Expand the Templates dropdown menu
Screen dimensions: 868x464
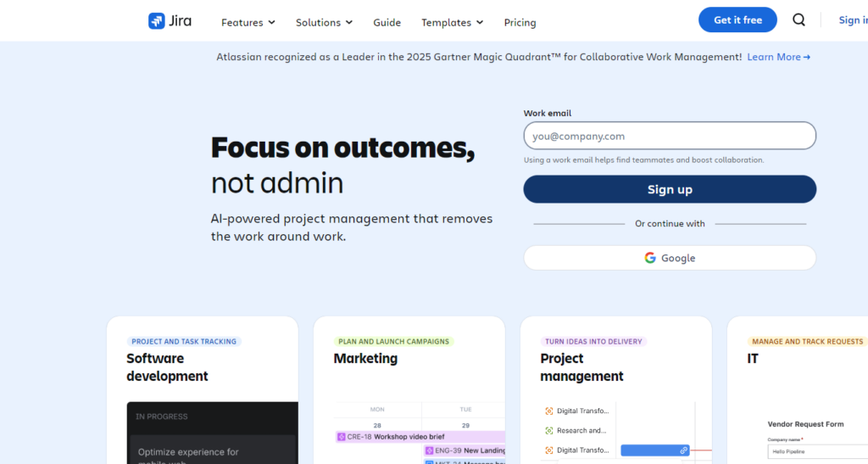point(452,22)
